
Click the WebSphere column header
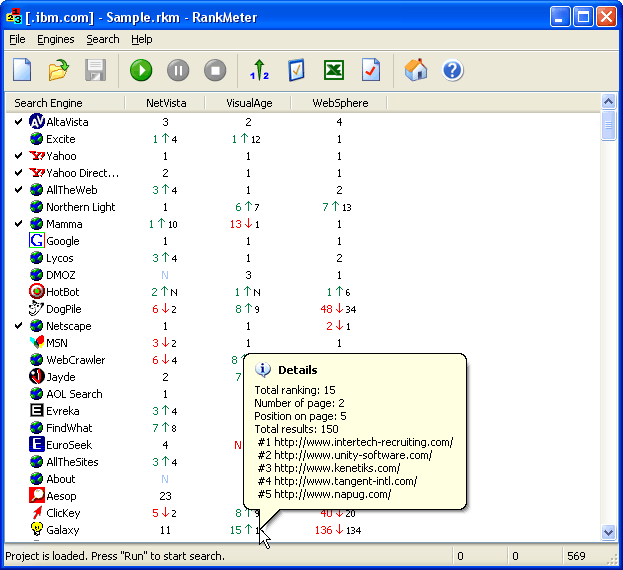click(x=339, y=103)
